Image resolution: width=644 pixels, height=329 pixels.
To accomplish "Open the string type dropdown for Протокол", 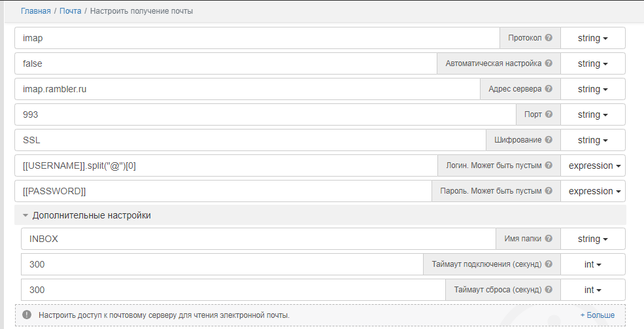I will (x=592, y=38).
